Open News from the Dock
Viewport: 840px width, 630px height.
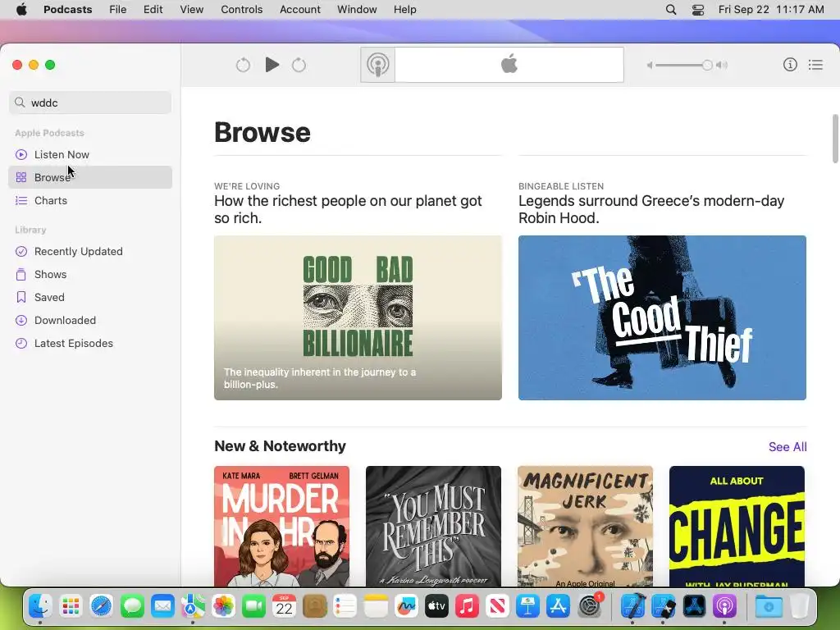498,606
